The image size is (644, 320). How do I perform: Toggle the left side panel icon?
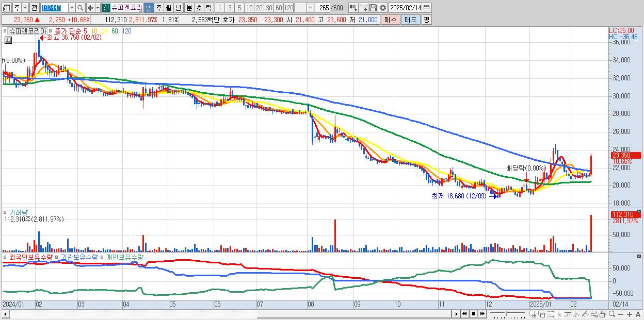pos(6,8)
